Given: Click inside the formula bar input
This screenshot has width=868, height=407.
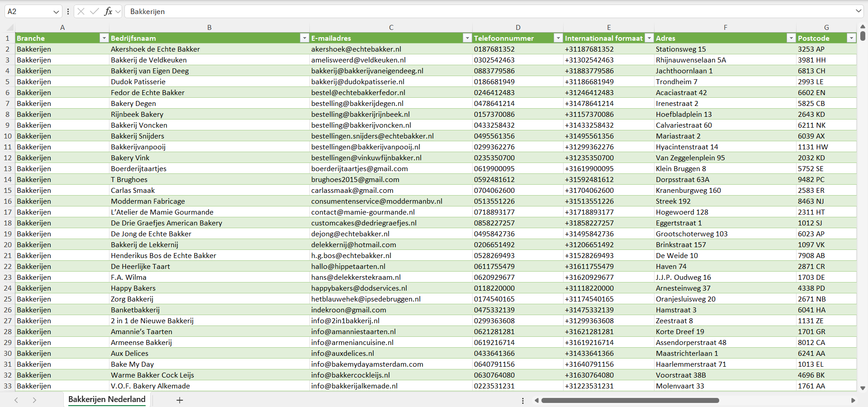Looking at the screenshot, I should click(x=452, y=12).
